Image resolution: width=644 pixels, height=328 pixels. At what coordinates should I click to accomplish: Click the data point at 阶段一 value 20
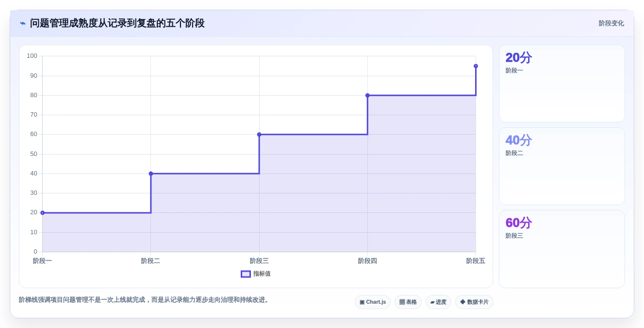click(43, 213)
